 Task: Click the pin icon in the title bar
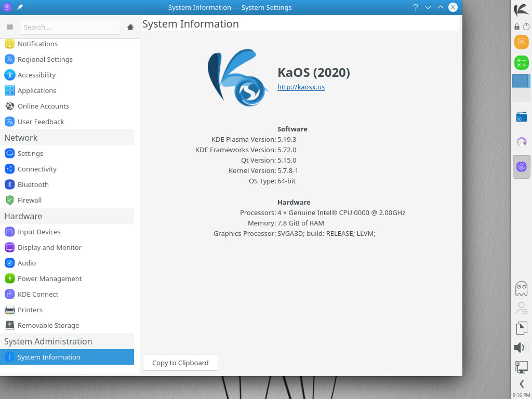(x=20, y=7)
